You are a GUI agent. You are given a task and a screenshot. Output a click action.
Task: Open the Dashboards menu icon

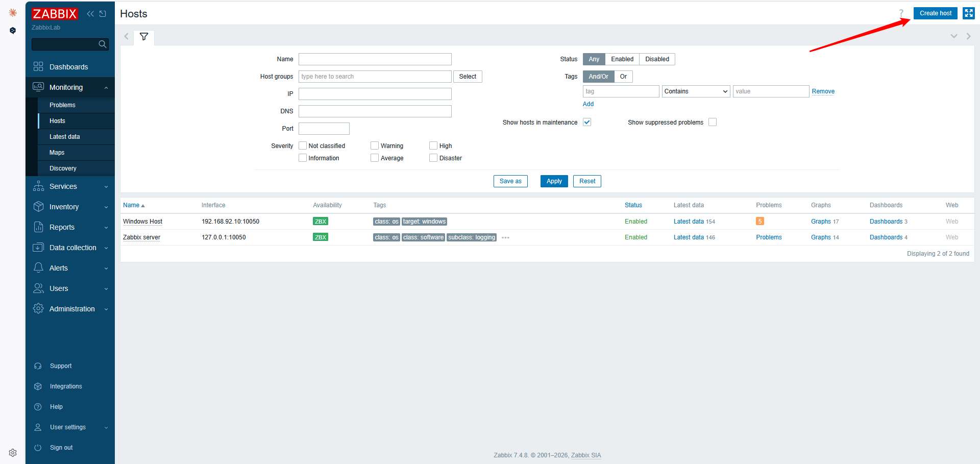[38, 67]
